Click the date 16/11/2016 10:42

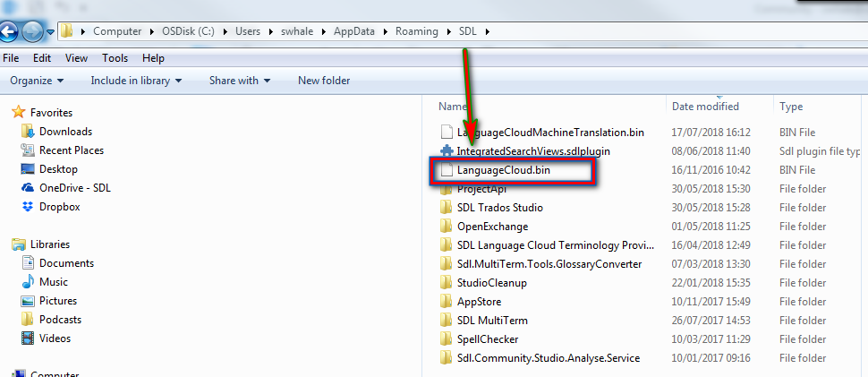point(711,170)
